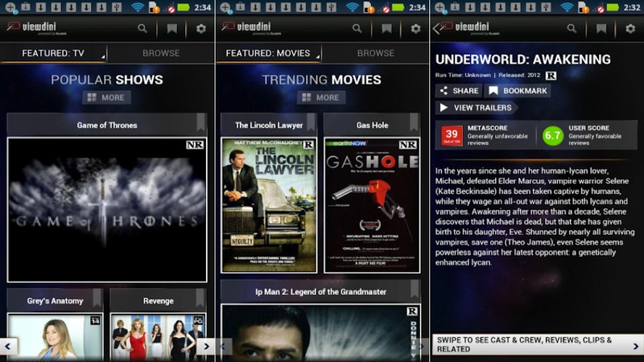Image resolution: width=644 pixels, height=362 pixels.
Task: Open the Ip Man 2 poster image
Action: (320, 333)
